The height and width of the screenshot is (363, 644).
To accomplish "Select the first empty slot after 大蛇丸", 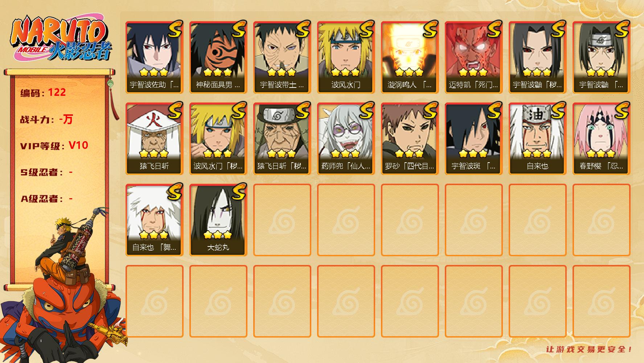I will coord(282,220).
